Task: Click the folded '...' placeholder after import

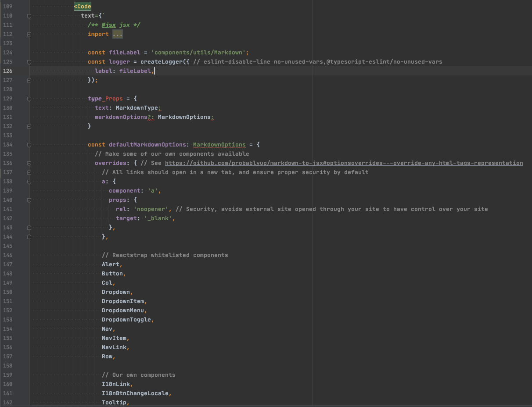Action: 117,34
